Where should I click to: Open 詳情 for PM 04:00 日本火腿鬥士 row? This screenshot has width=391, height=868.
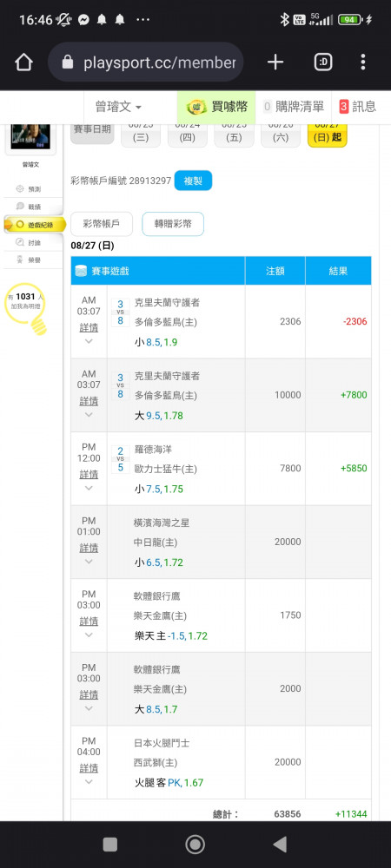click(89, 768)
